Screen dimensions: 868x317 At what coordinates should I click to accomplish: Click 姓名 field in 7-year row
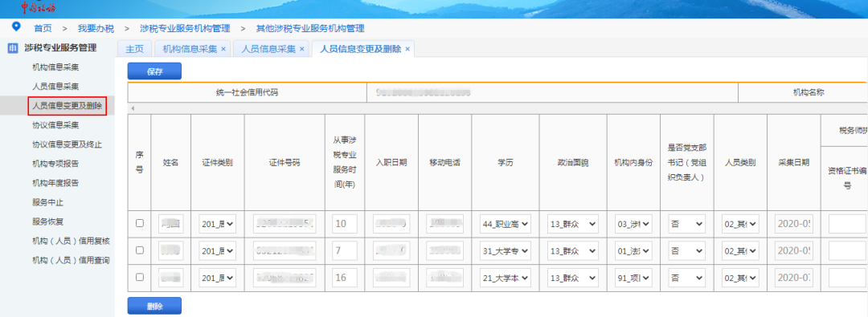tap(170, 251)
